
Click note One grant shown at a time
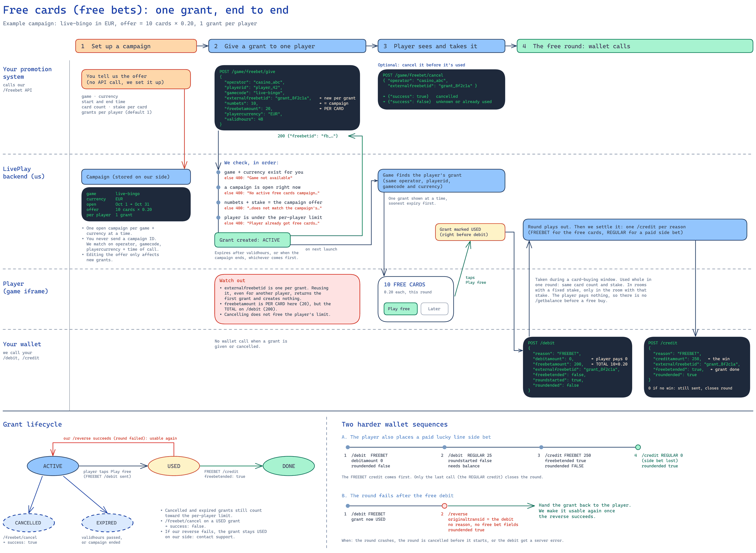(418, 201)
